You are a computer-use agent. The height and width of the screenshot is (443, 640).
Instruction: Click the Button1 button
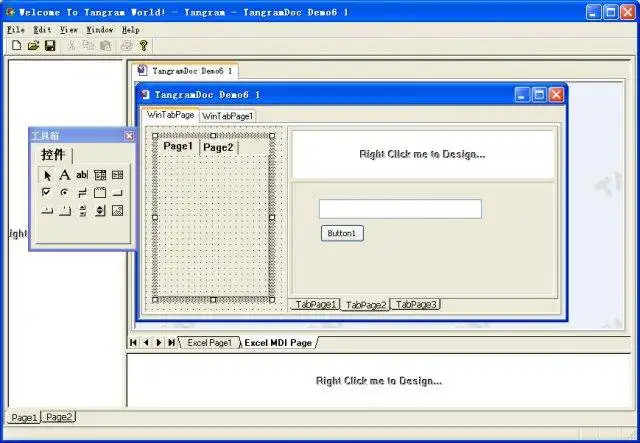click(342, 234)
